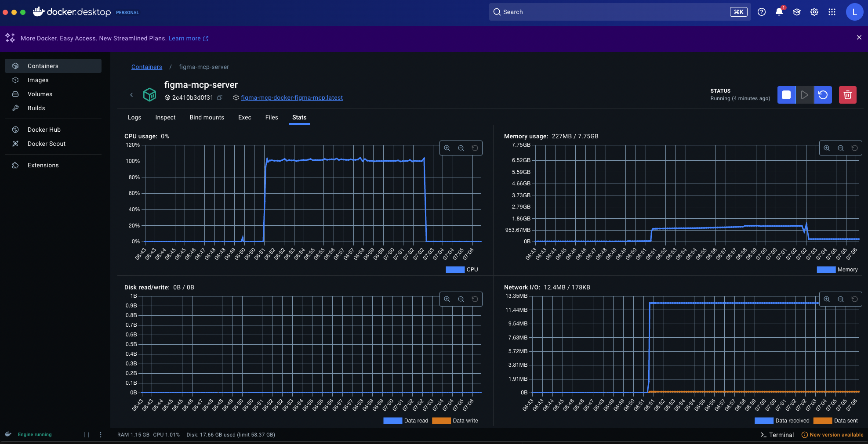
Task: Zoom in on the Disk read/write chart
Action: coord(447,299)
